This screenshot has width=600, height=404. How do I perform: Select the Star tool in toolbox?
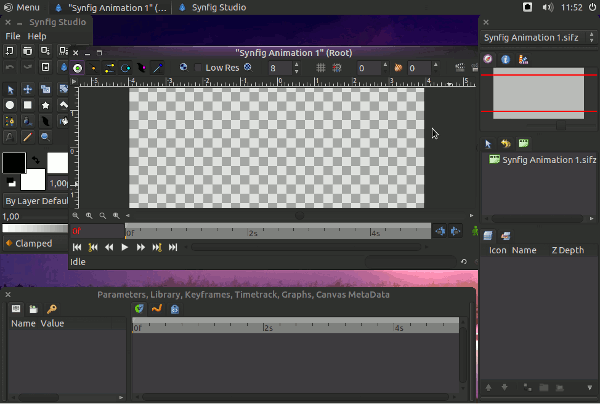click(46, 105)
